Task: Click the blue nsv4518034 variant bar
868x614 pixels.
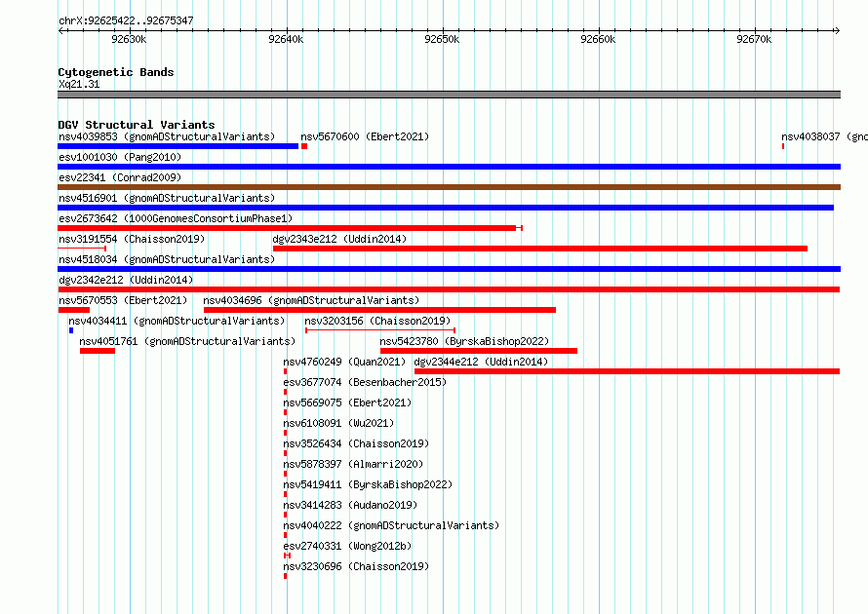Action: pos(449,269)
